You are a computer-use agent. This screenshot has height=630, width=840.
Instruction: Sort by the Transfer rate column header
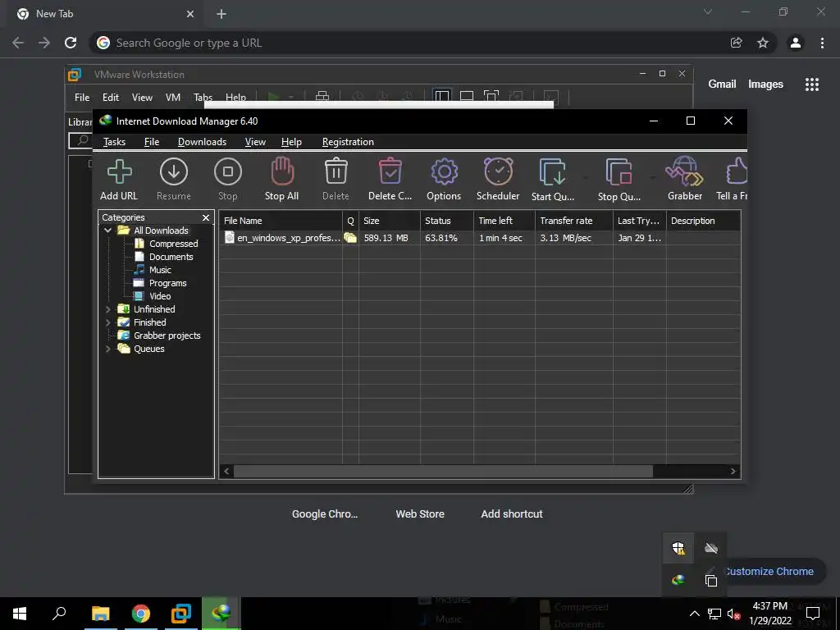pyautogui.click(x=573, y=221)
